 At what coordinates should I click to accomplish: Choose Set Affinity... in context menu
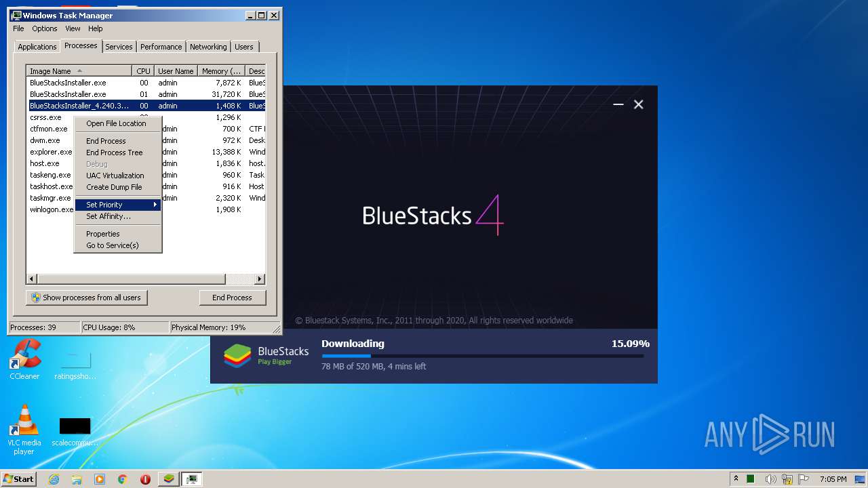[118, 216]
